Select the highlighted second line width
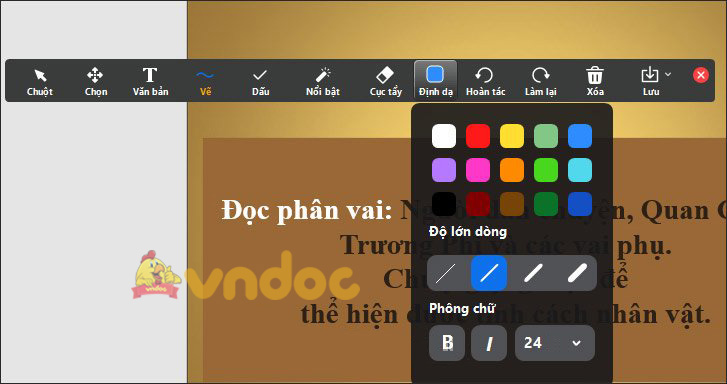Screen dimensions: 727x384 (x=489, y=273)
